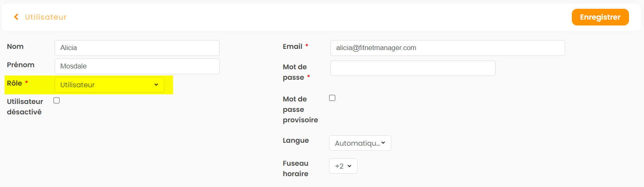The width and height of the screenshot is (644, 187).
Task: Click the Utilisateur désactivé label text
Action: pos(25,107)
